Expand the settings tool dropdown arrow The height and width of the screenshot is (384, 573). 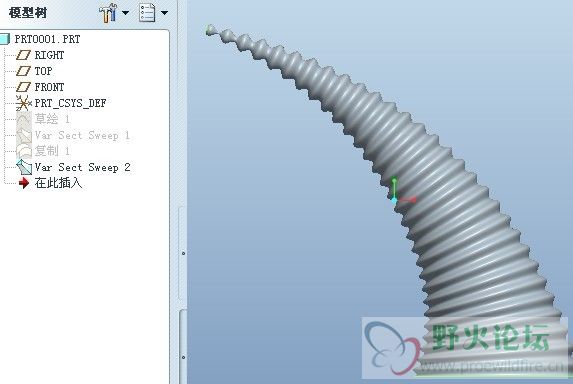pos(125,13)
